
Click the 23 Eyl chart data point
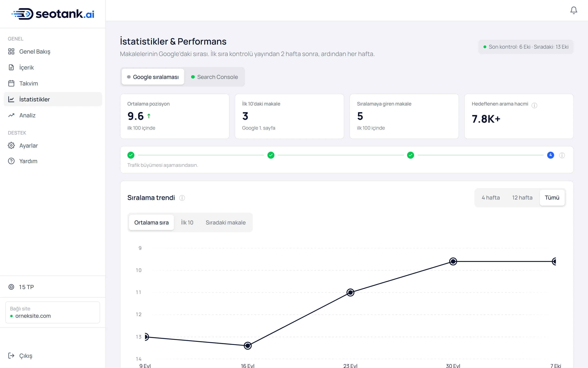click(x=350, y=292)
